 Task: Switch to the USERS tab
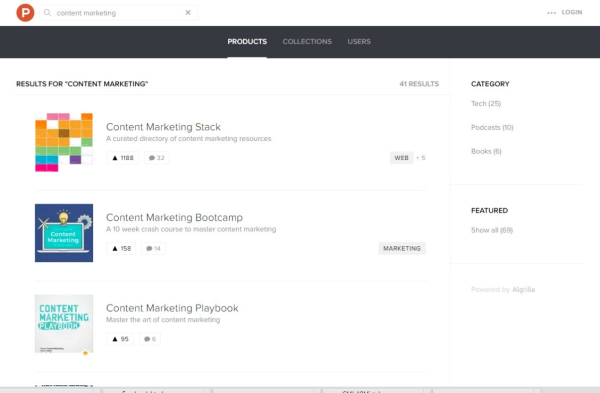pos(359,42)
